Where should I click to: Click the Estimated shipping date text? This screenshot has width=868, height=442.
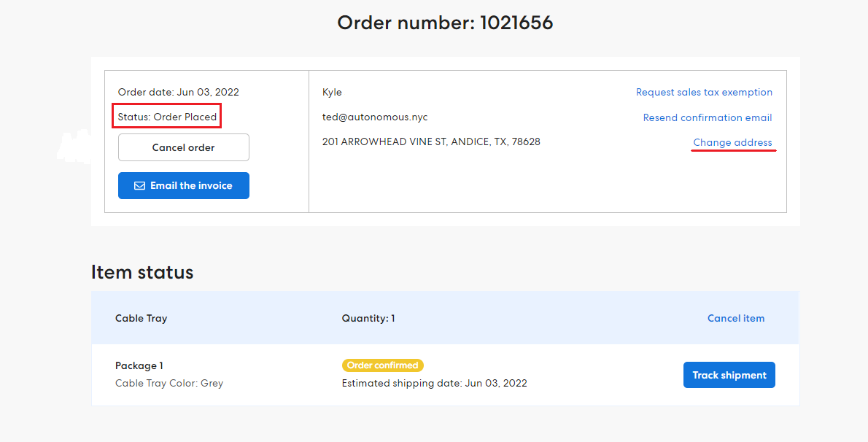click(434, 383)
